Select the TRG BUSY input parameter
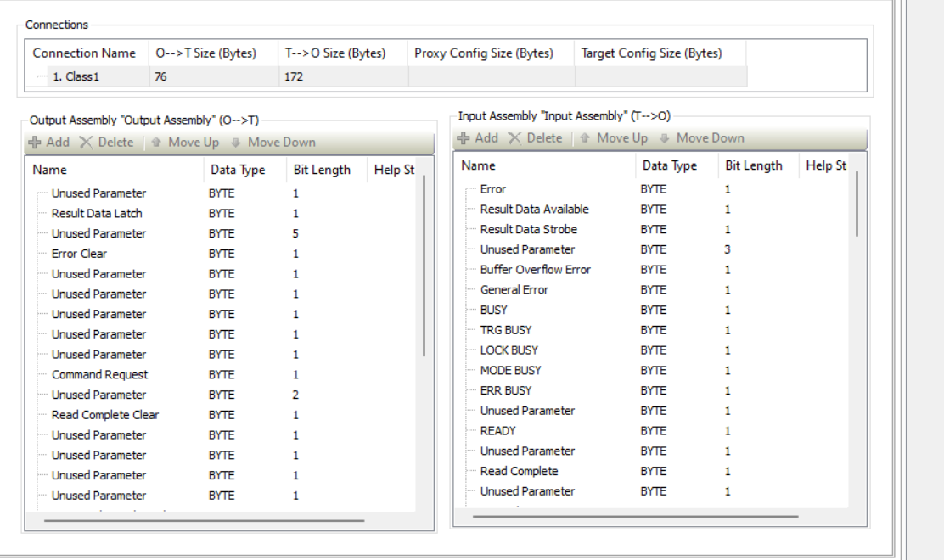The image size is (944, 560). click(x=506, y=330)
